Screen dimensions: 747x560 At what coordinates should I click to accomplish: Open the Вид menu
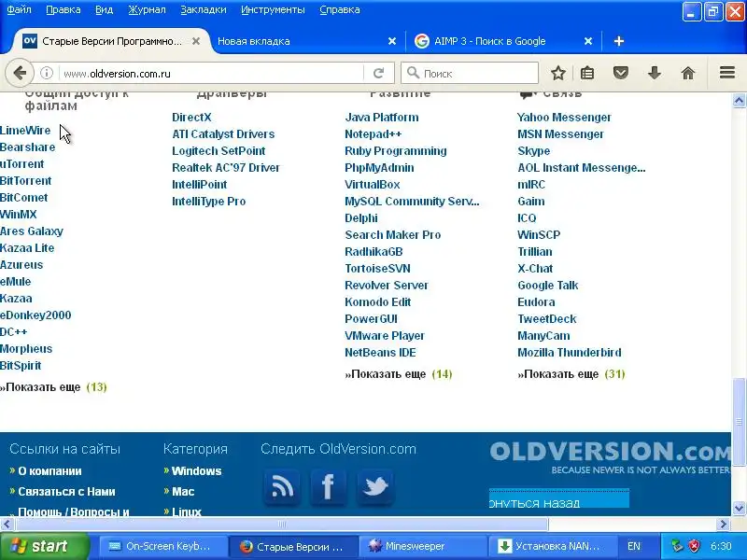[104, 9]
